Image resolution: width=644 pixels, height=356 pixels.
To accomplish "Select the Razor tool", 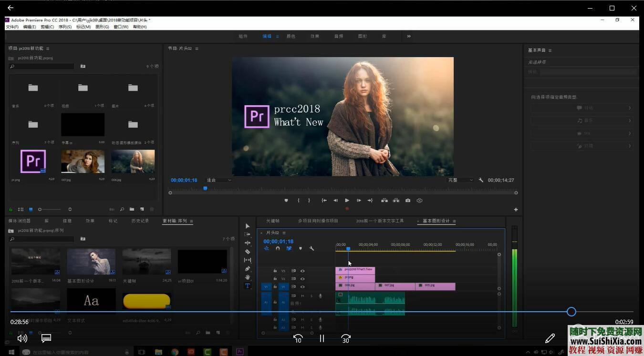I will [247, 252].
